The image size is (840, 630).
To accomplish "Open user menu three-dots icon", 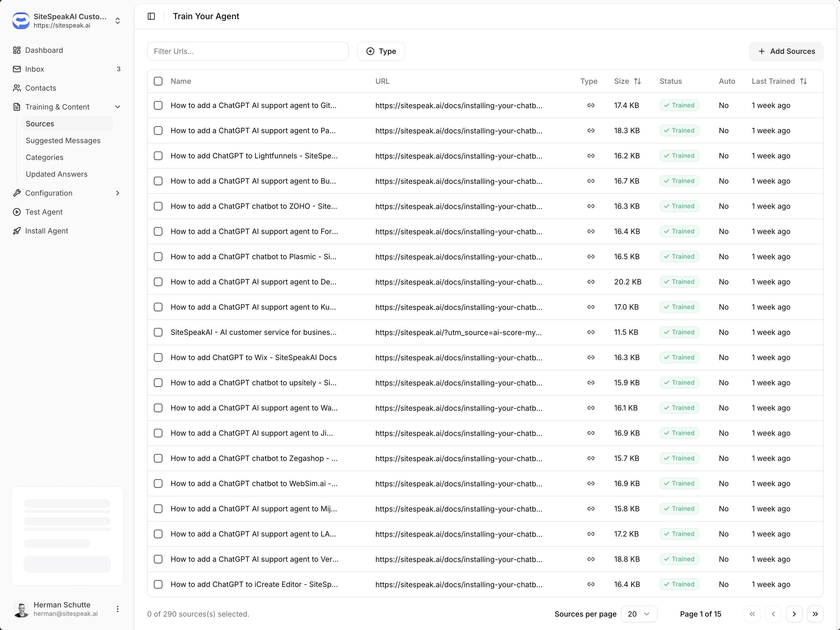I will 118,609.
